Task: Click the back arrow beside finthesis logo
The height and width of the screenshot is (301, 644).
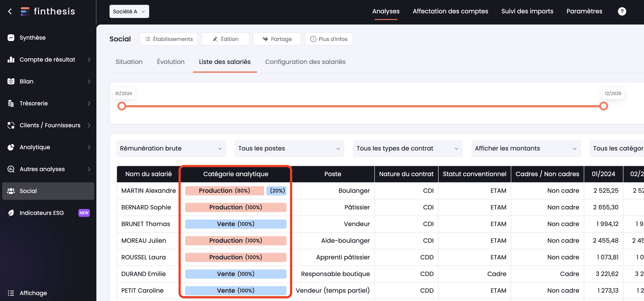Action: tap(10, 11)
